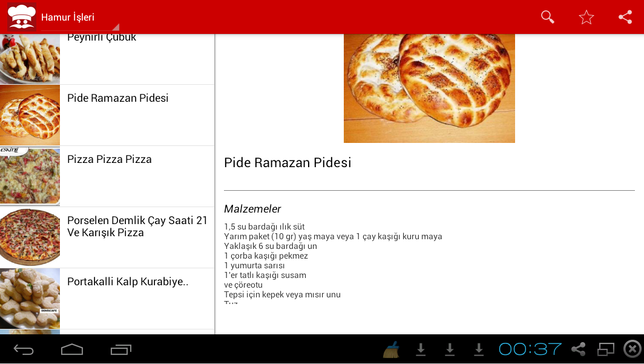Select the Pide Ramazan Pidesi recipe heading
Screen dimensions: 644x364
[287, 163]
